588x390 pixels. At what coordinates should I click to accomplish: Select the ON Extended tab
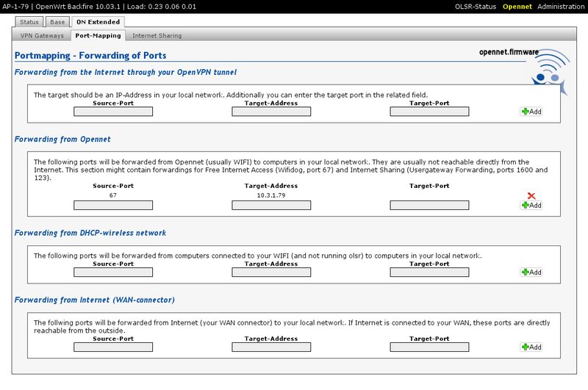pos(98,22)
